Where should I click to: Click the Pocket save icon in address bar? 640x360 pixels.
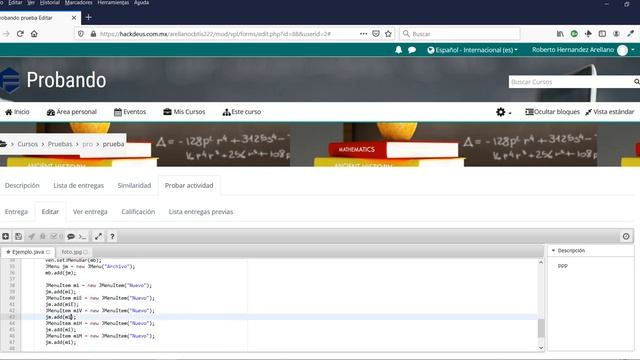[376, 34]
